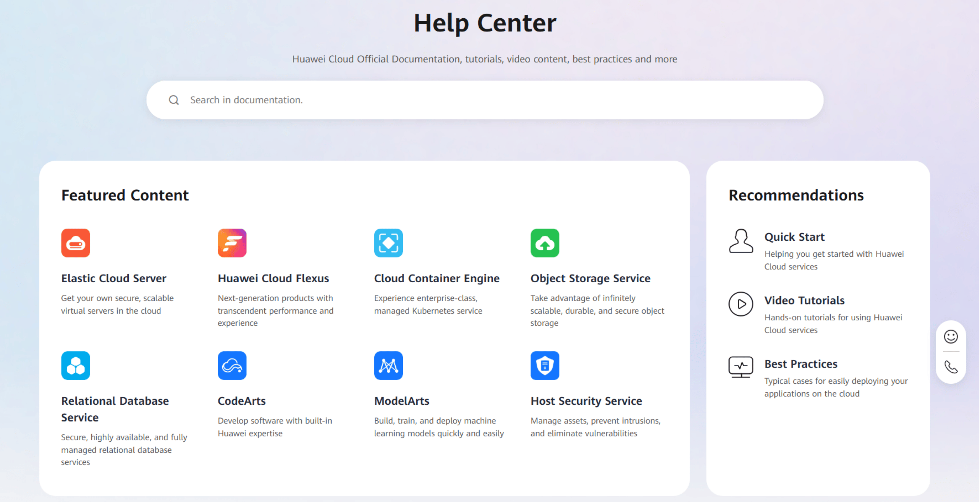The image size is (980, 502).
Task: Click 'Manage assets, prevent intrusions' description
Action: pyautogui.click(x=595, y=427)
